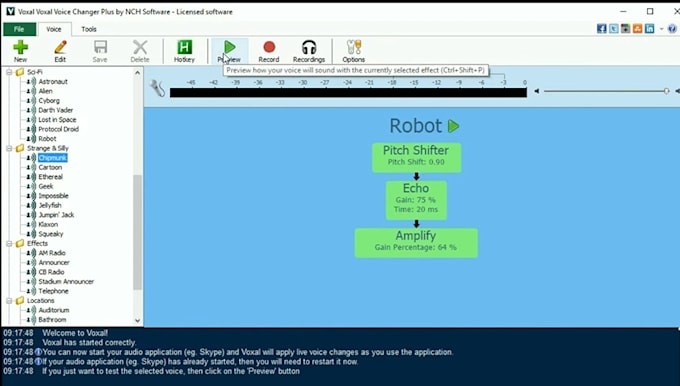Viewport: 680px width, 386px height.
Task: Open Recordings headphones icon
Action: (309, 47)
